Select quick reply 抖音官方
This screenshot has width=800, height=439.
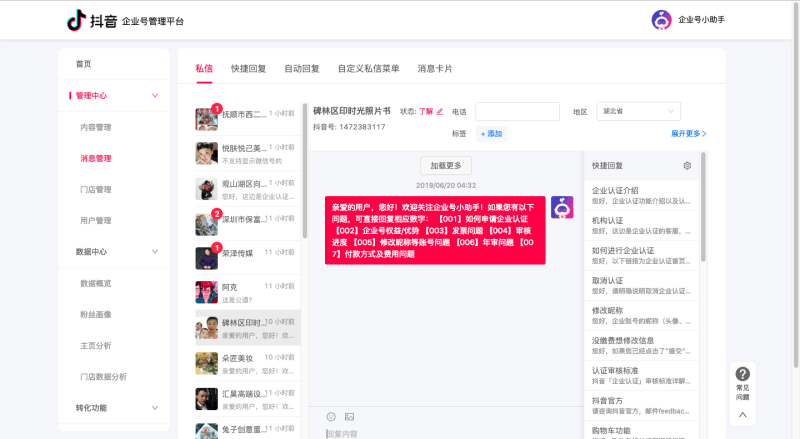tap(641, 405)
